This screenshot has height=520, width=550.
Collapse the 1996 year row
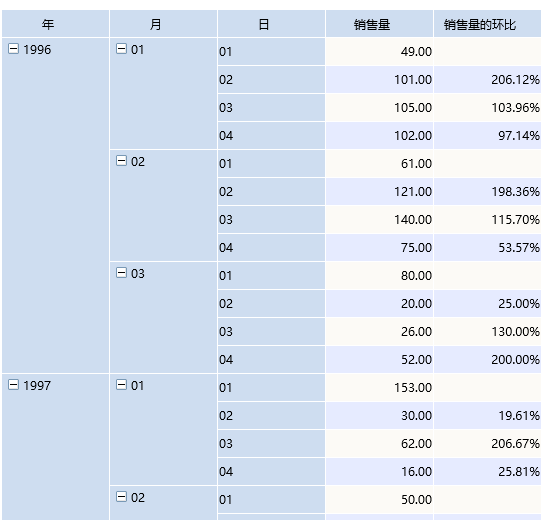pyautogui.click(x=13, y=48)
